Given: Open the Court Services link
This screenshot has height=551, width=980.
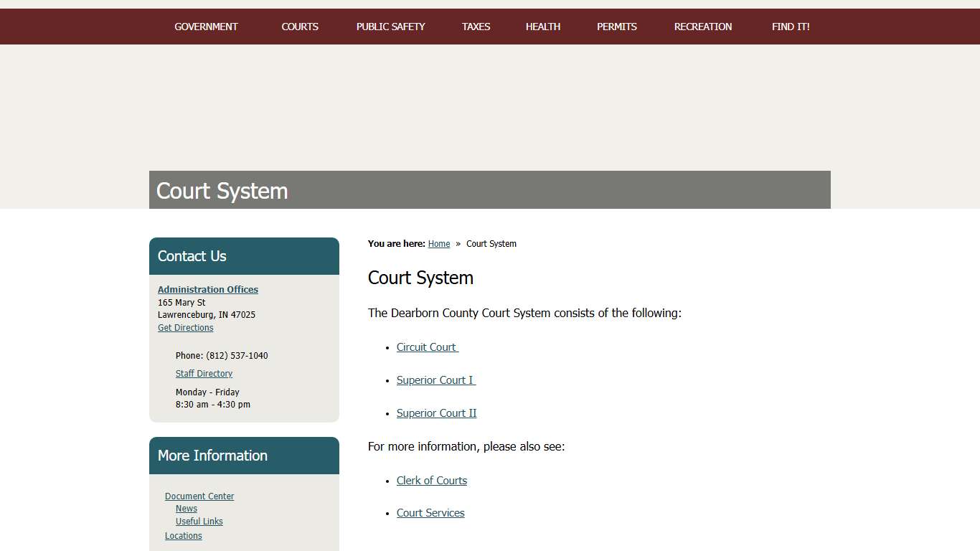Looking at the screenshot, I should 430,512.
